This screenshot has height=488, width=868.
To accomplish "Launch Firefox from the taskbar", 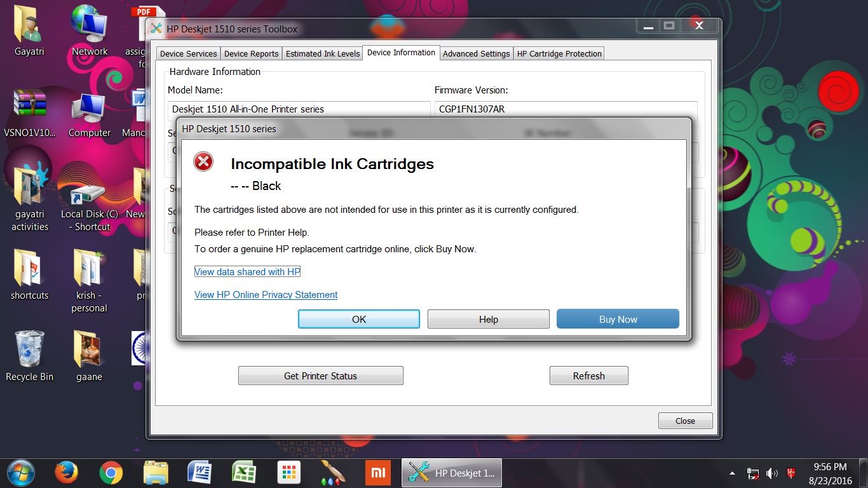I will pos(66,473).
